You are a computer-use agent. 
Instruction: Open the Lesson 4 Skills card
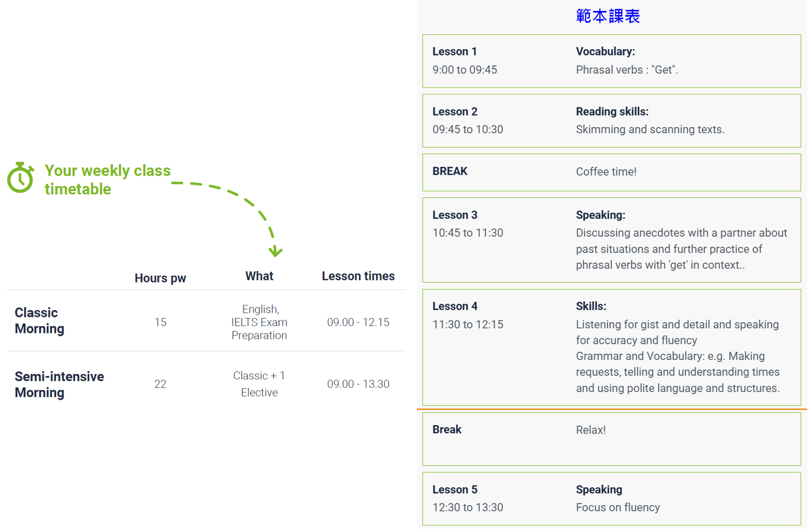tap(611, 347)
